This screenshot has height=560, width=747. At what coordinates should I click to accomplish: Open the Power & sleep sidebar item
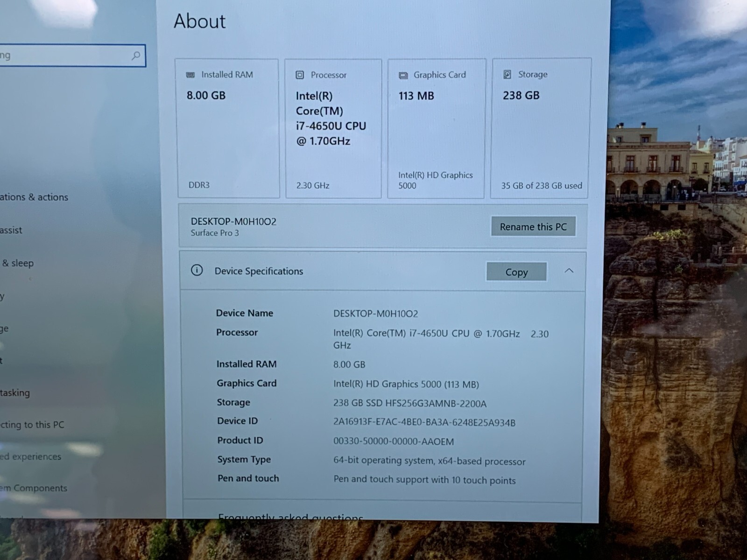point(17,263)
